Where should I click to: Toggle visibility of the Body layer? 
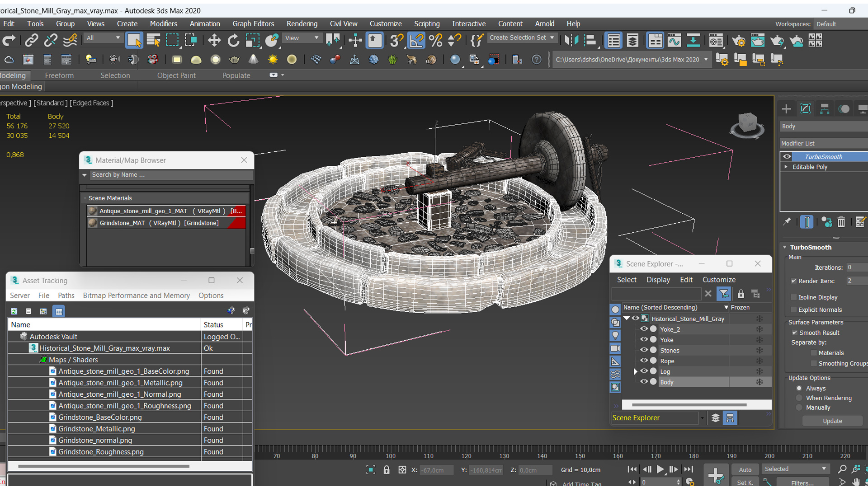pyautogui.click(x=644, y=382)
